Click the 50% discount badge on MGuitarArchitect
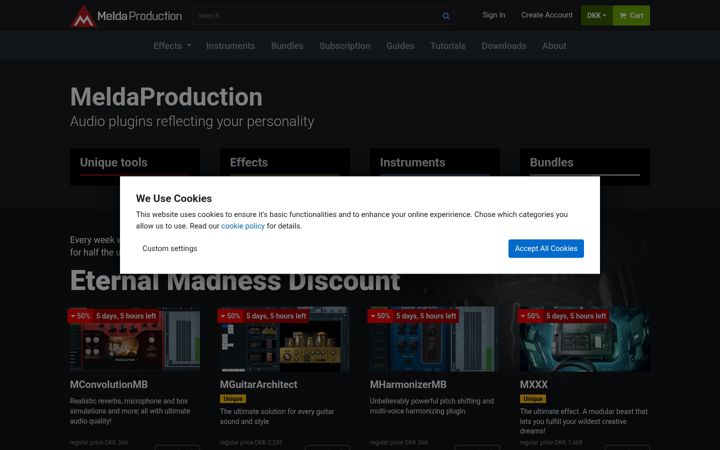 click(231, 316)
